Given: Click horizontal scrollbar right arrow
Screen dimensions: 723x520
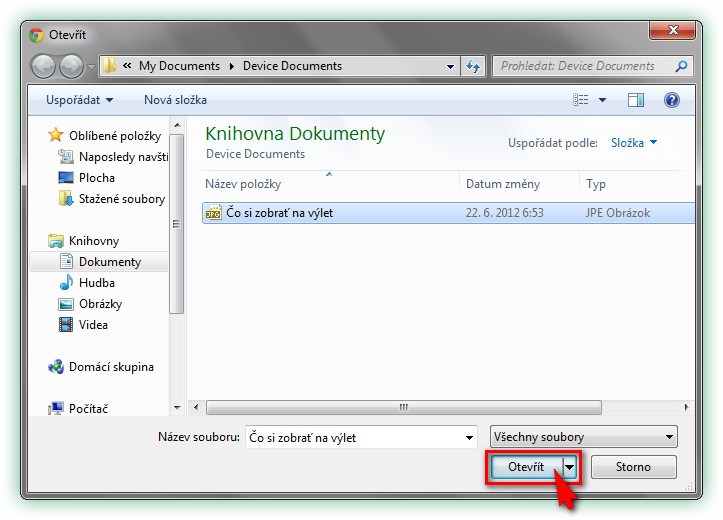Looking at the screenshot, I should (687, 408).
